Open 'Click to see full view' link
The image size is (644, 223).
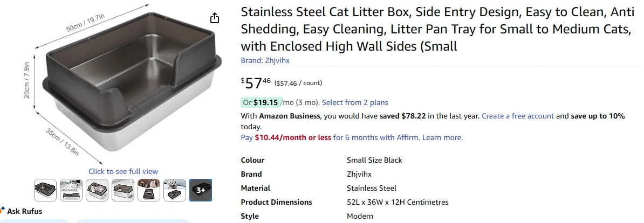(x=124, y=171)
